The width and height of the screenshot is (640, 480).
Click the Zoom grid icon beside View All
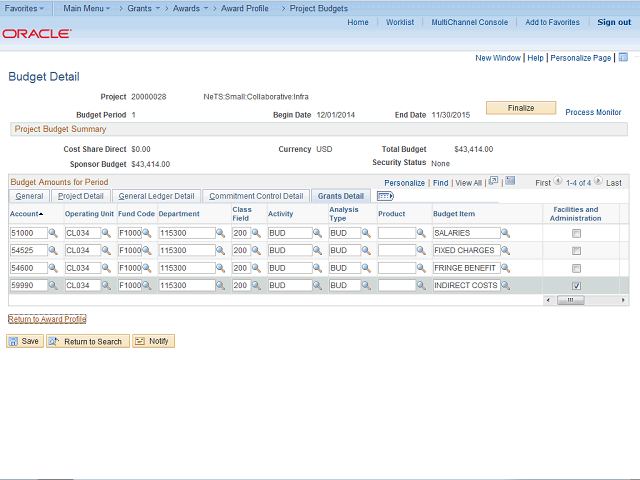pyautogui.click(x=493, y=182)
